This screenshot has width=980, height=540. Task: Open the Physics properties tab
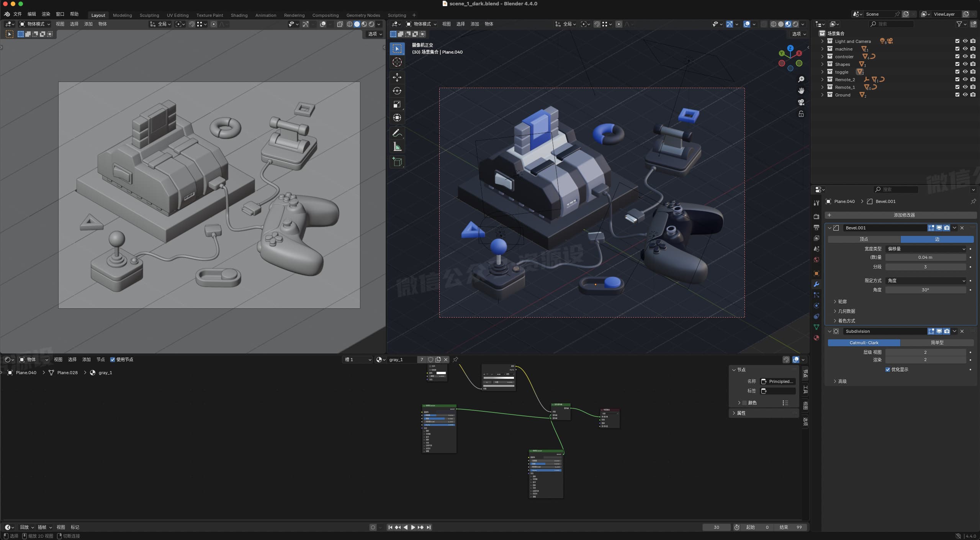(x=816, y=306)
